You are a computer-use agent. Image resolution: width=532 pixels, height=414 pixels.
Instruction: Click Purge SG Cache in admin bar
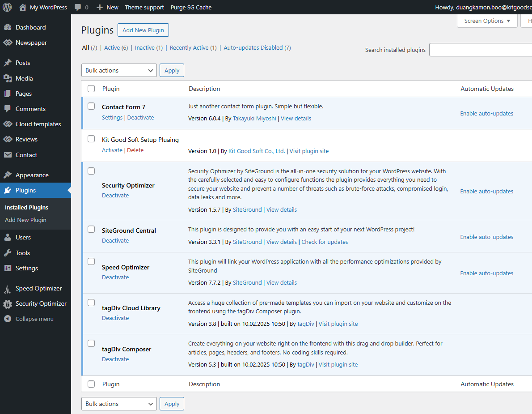[x=191, y=8]
